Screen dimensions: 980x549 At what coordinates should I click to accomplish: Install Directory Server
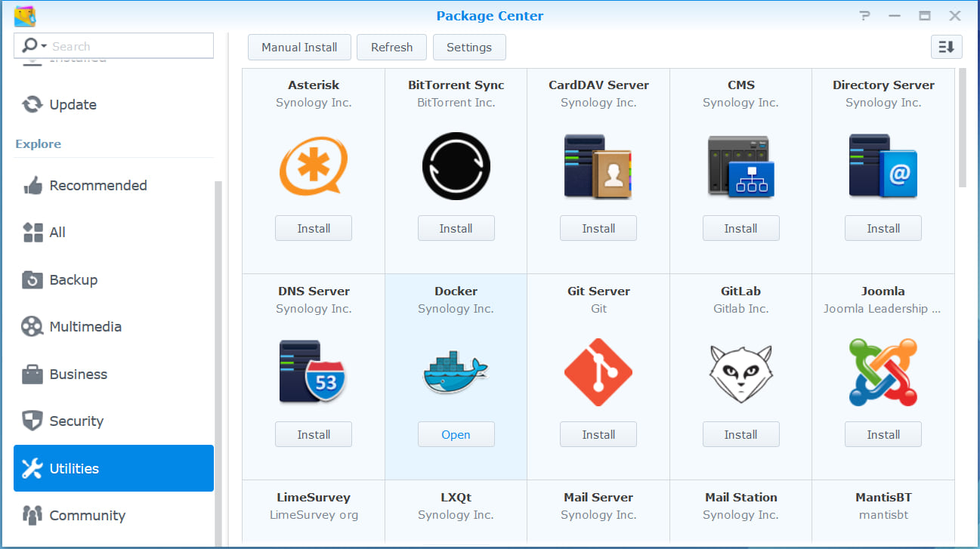pos(883,228)
